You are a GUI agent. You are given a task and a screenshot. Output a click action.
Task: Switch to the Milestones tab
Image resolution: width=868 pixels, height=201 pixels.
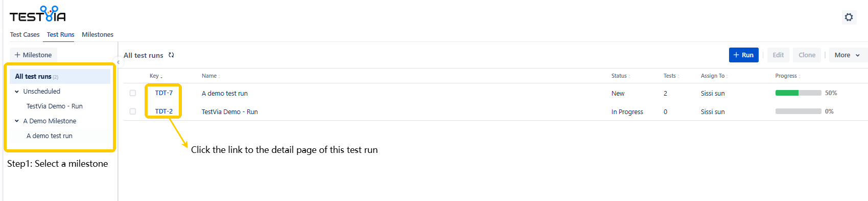coord(98,34)
